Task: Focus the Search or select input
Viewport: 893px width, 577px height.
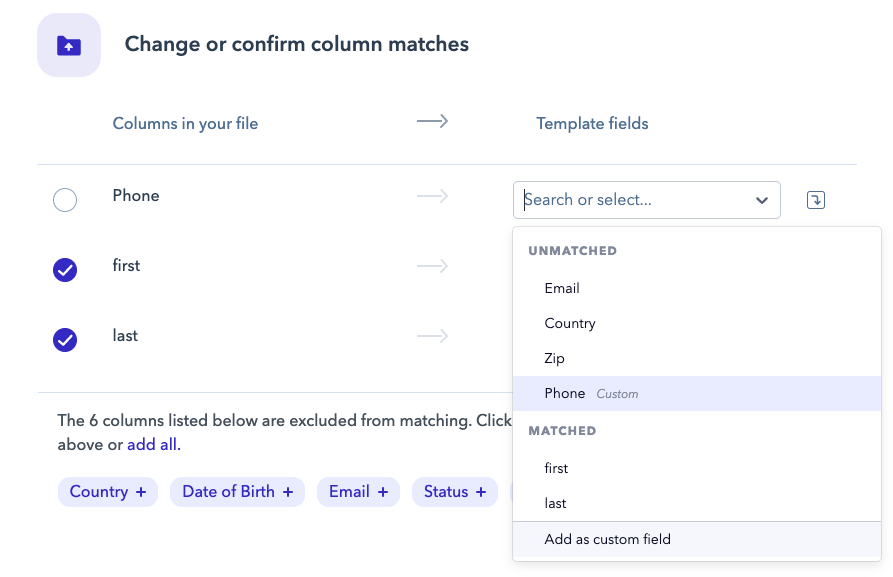Action: pos(630,200)
